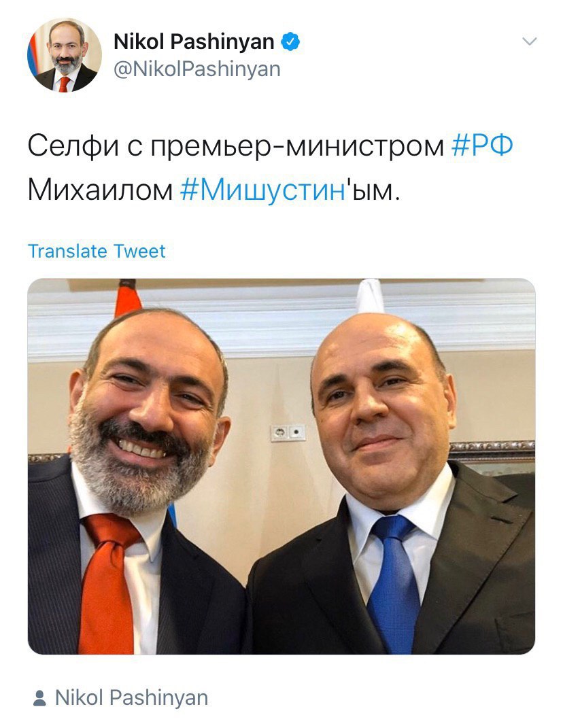Click the orange flag at photo top
Viewport: 563px width, 728px height.
(x=128, y=297)
